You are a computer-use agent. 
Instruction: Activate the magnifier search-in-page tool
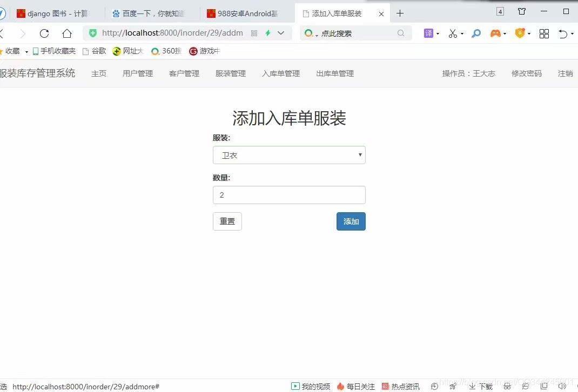(475, 33)
